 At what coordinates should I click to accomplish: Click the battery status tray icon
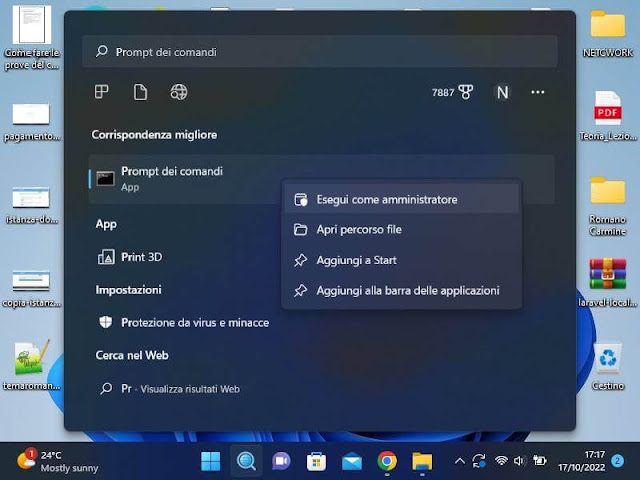click(539, 461)
